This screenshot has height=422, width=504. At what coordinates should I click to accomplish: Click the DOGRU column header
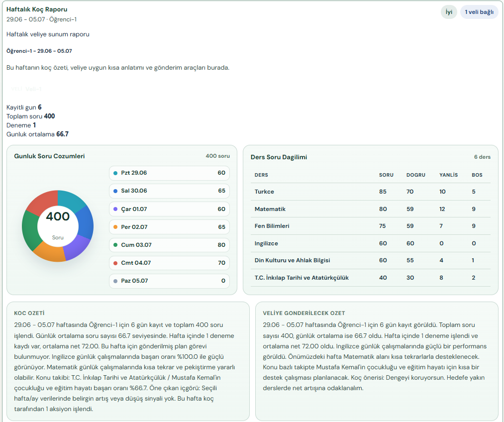coord(415,175)
